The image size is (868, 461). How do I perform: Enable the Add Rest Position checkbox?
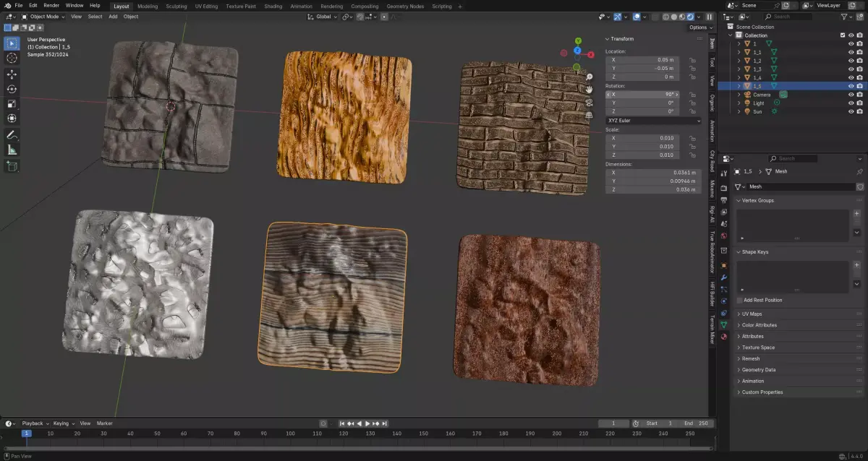(739, 300)
